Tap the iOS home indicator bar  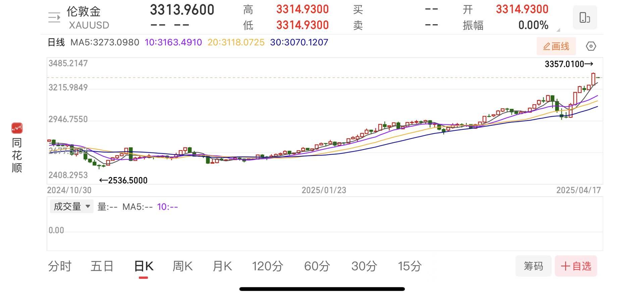322,289
